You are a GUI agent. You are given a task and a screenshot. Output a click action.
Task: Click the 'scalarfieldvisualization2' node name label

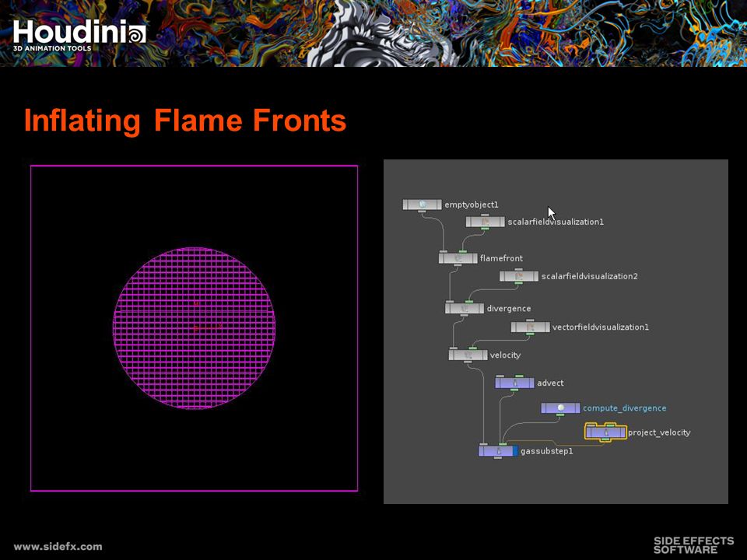(x=589, y=276)
